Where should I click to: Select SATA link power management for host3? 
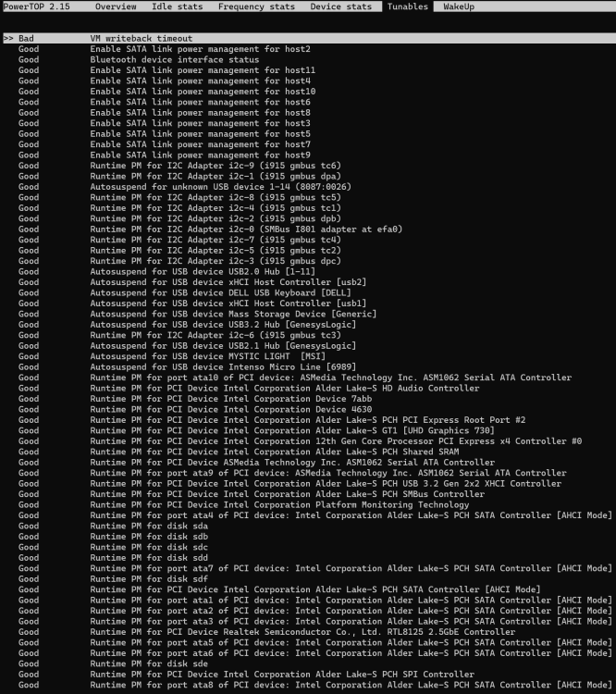[x=165, y=123]
